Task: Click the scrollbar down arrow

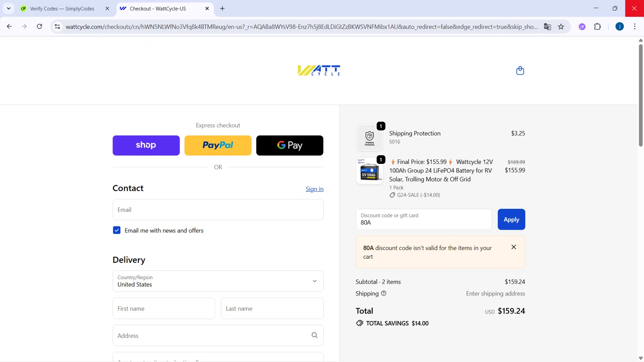Action: pyautogui.click(x=641, y=358)
